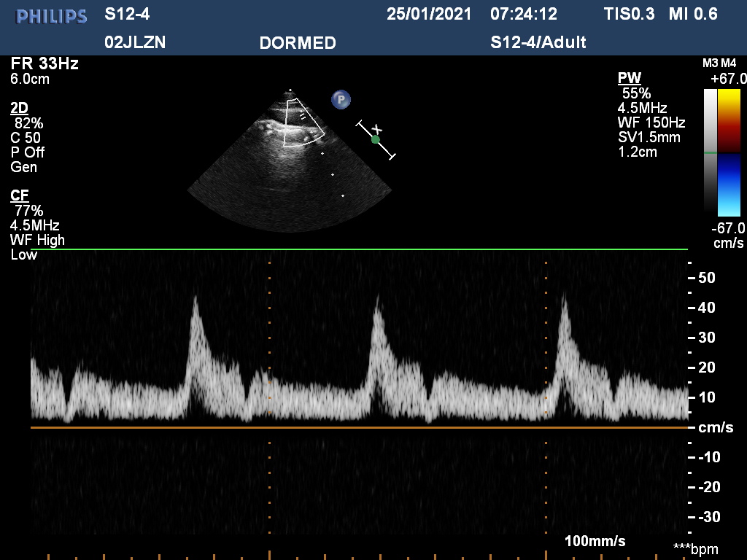Click the sample volume gate inside color box
747x560 pixels.
(x=301, y=114)
